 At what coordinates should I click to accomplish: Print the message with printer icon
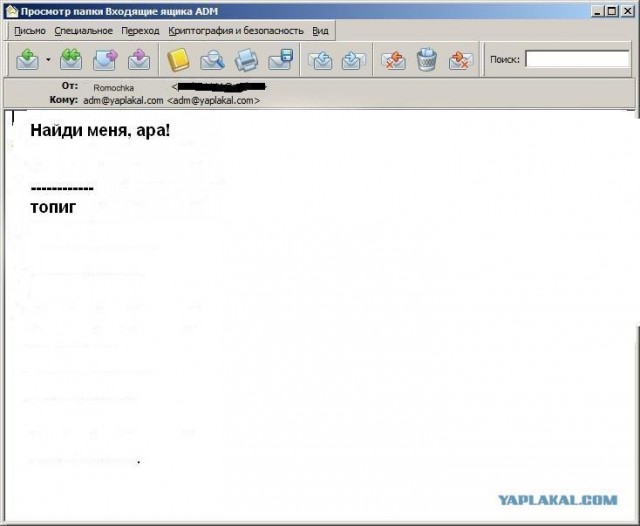(x=246, y=60)
